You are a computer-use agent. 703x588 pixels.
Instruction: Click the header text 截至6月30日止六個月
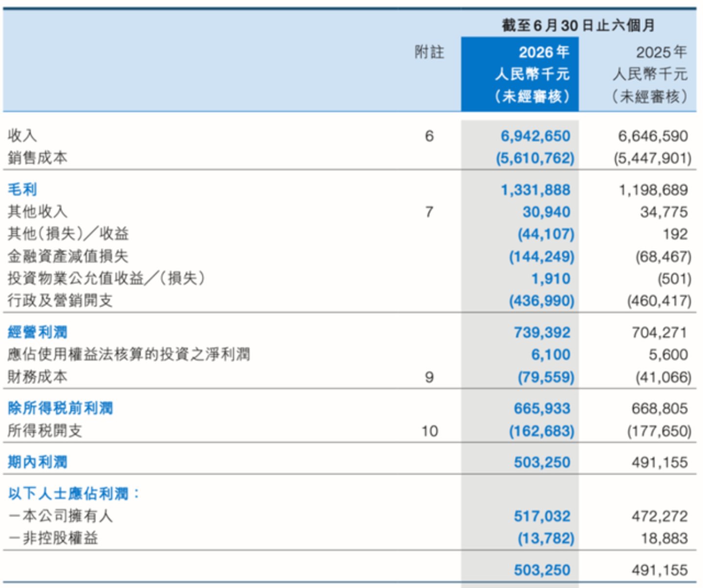click(578, 25)
